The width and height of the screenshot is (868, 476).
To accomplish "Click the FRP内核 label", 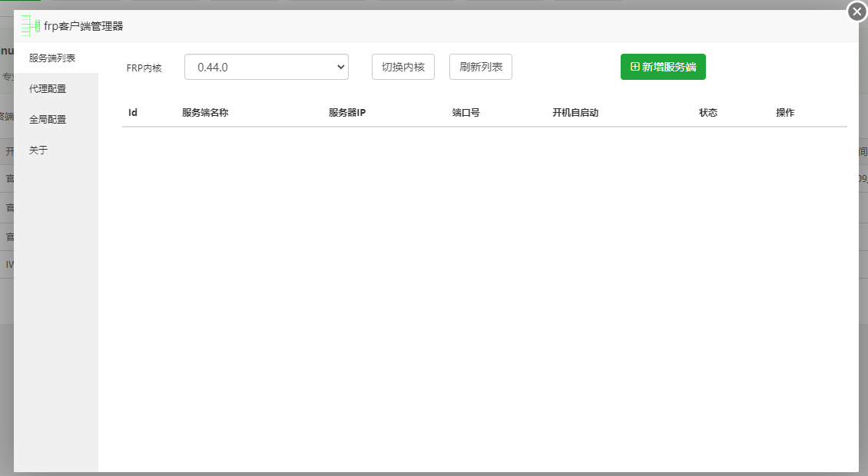I will pyautogui.click(x=144, y=68).
